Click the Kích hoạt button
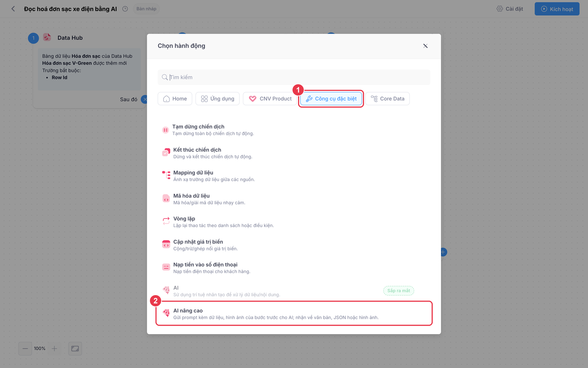 coord(557,9)
